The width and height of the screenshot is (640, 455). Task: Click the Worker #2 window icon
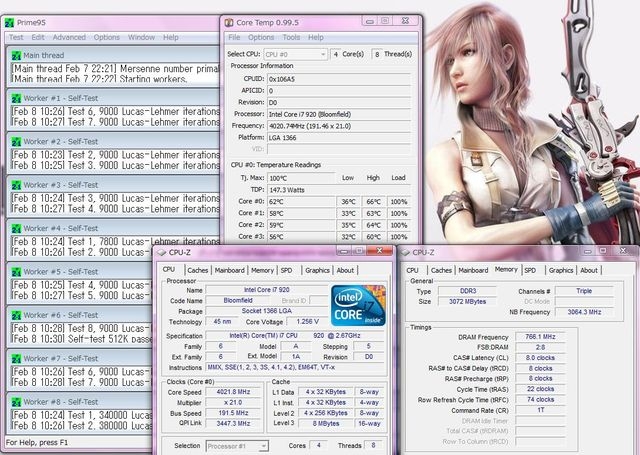click(x=16, y=142)
